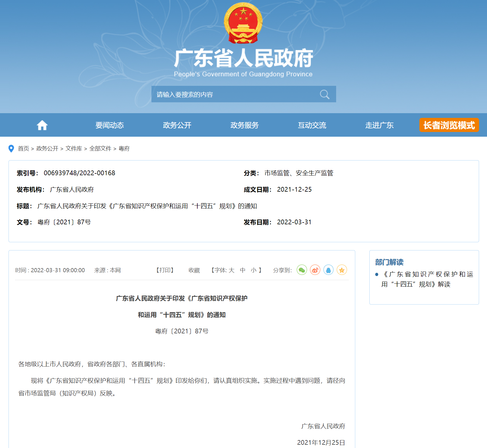Open the 互动交流 menu item

[x=312, y=125]
